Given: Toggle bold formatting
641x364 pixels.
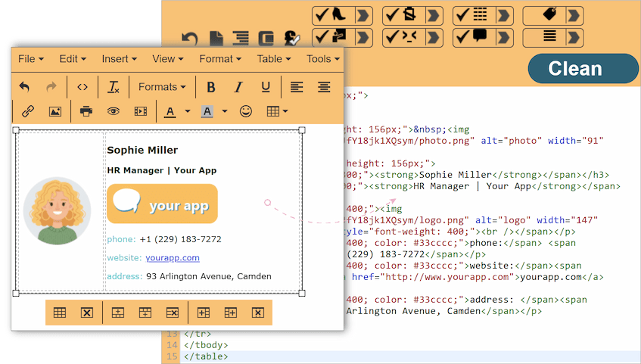Looking at the screenshot, I should click(x=211, y=87).
